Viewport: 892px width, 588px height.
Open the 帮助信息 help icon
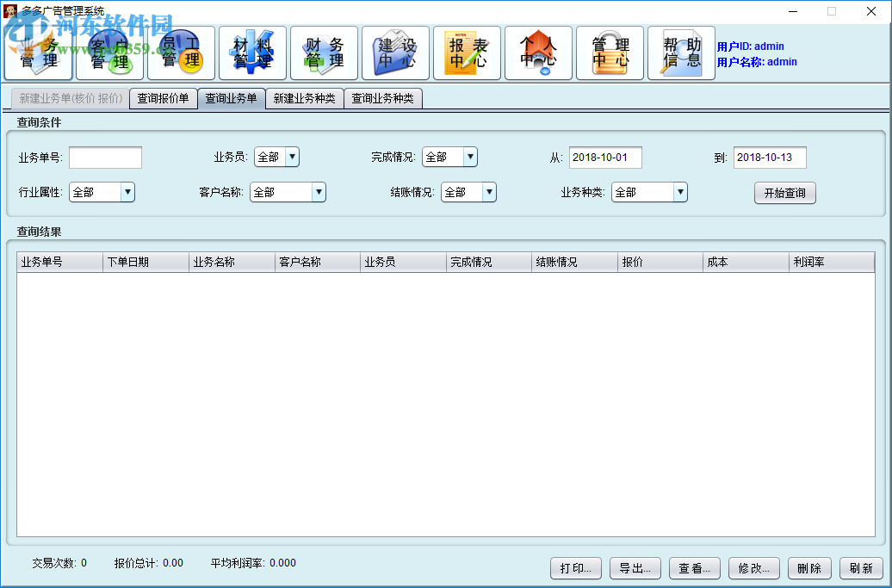[x=681, y=53]
